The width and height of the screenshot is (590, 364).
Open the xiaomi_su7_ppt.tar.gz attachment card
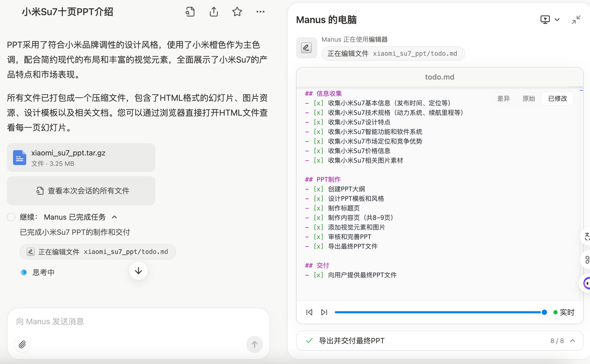coord(81,158)
